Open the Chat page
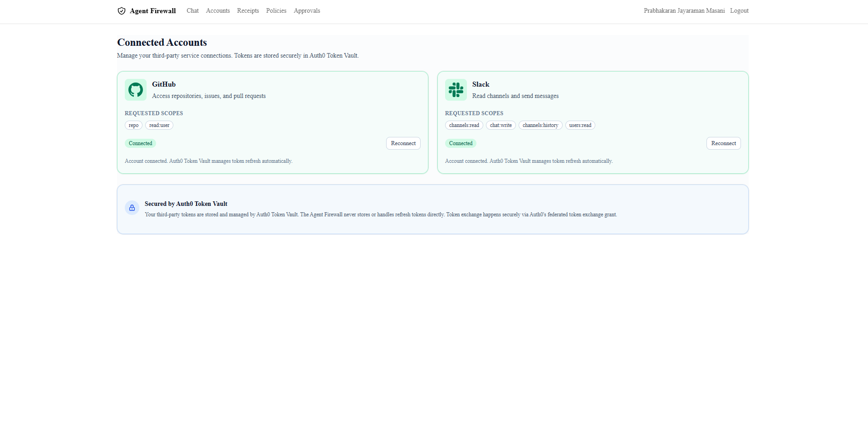Screen dimensions: 868x424 tap(193, 11)
